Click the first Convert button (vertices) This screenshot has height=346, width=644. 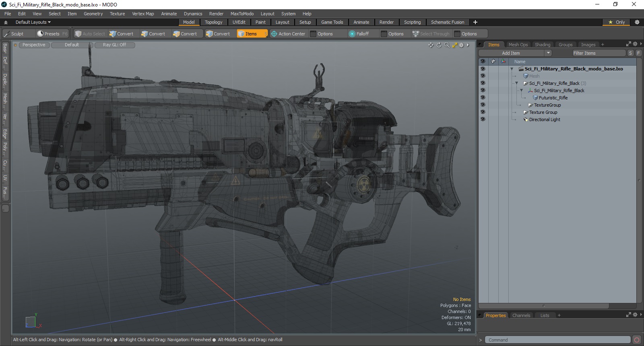click(121, 34)
